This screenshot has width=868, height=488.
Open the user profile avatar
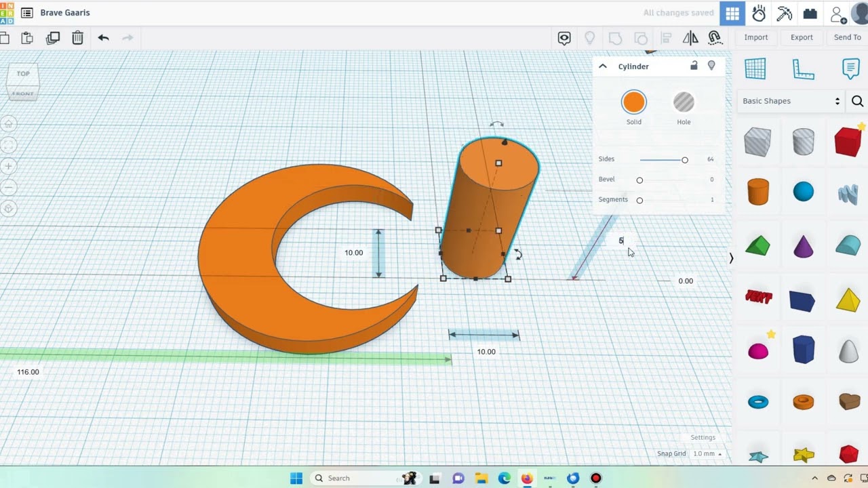(860, 13)
